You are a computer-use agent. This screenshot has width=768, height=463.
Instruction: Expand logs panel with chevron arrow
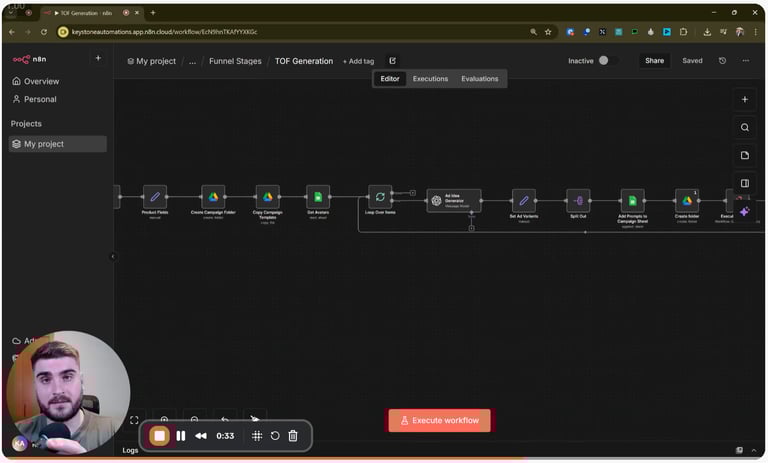click(x=754, y=450)
